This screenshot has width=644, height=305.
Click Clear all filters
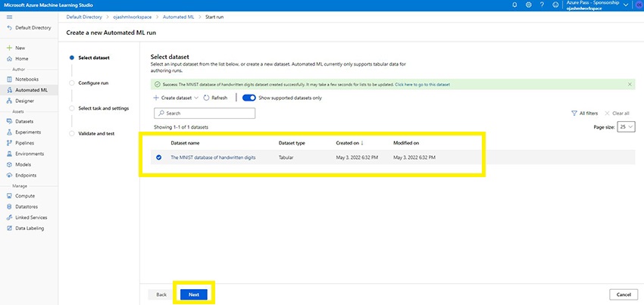tap(617, 114)
